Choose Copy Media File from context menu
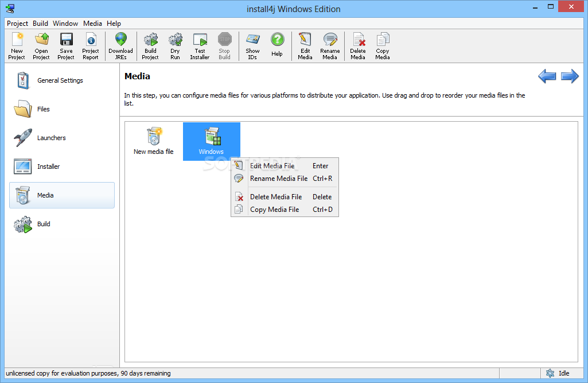 (285, 210)
